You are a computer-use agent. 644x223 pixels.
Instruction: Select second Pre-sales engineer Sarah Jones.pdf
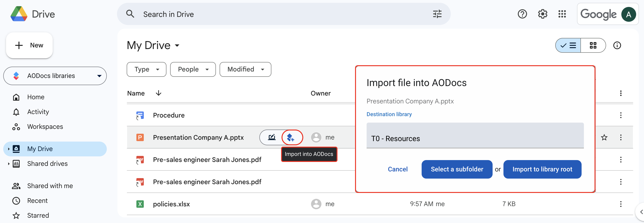click(207, 182)
